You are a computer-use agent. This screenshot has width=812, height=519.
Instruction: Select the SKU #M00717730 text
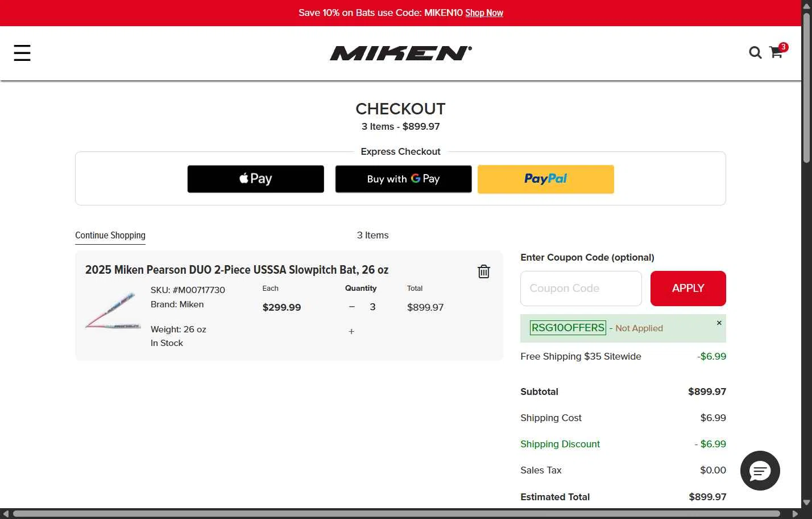click(188, 290)
